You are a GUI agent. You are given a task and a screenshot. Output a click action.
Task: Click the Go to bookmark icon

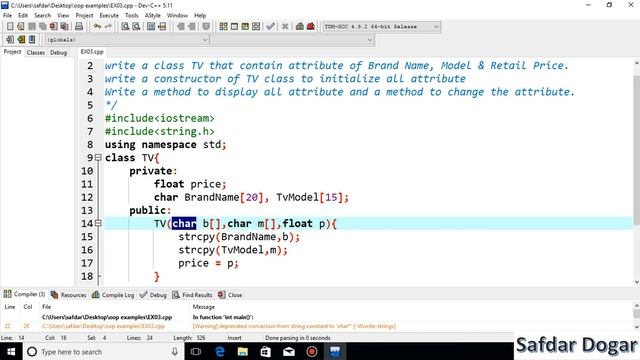pos(32,40)
